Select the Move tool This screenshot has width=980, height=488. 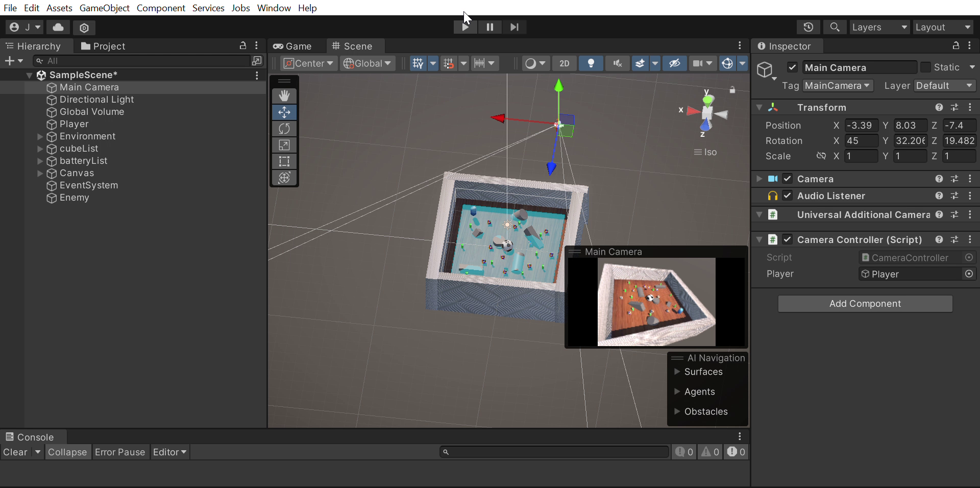284,112
